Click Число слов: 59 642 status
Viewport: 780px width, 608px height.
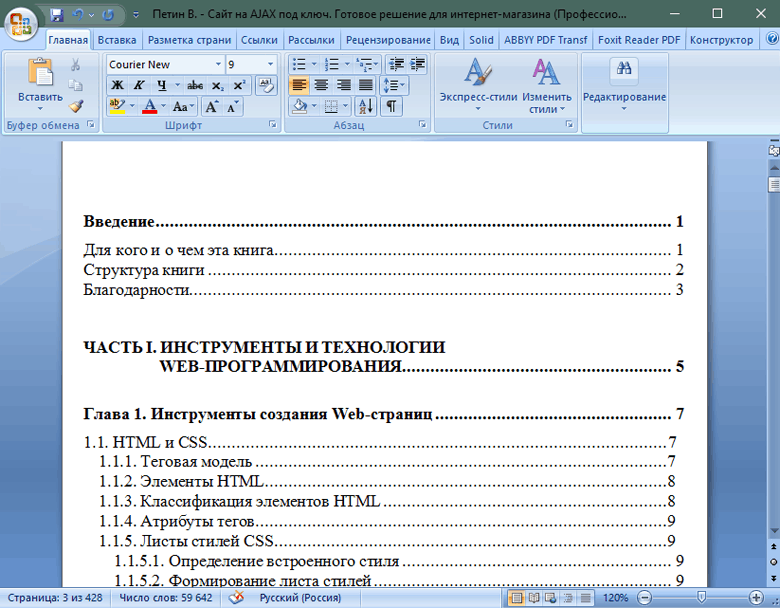(166, 598)
